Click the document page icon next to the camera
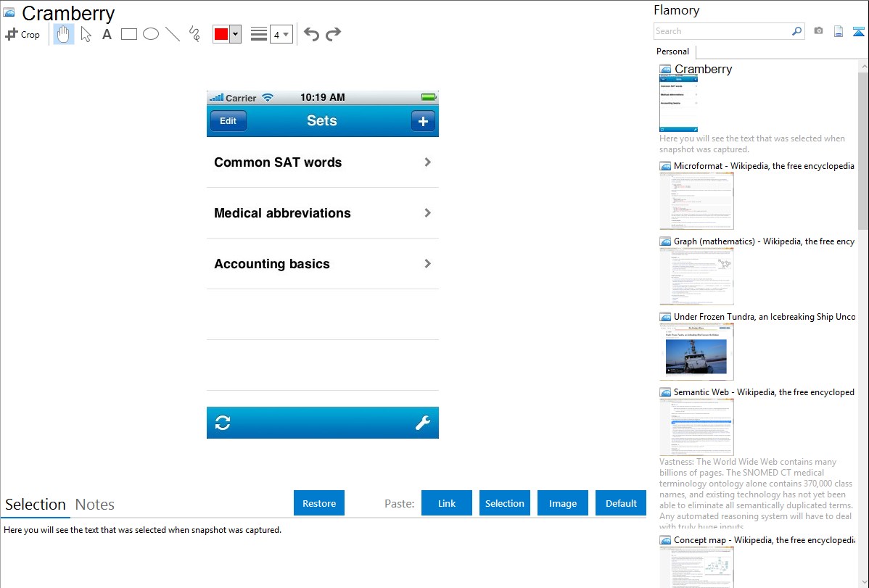The image size is (869, 588). (839, 31)
